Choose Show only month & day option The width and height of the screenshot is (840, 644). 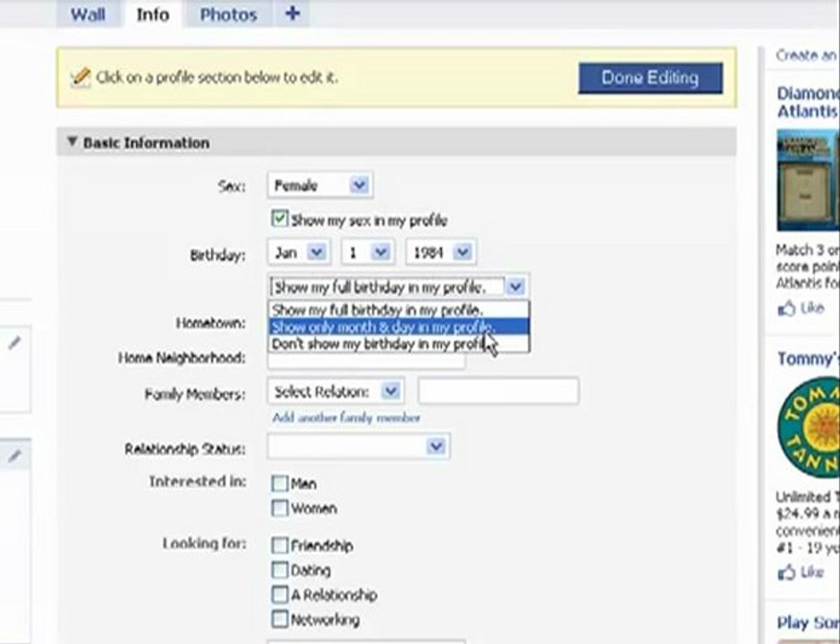coord(399,326)
